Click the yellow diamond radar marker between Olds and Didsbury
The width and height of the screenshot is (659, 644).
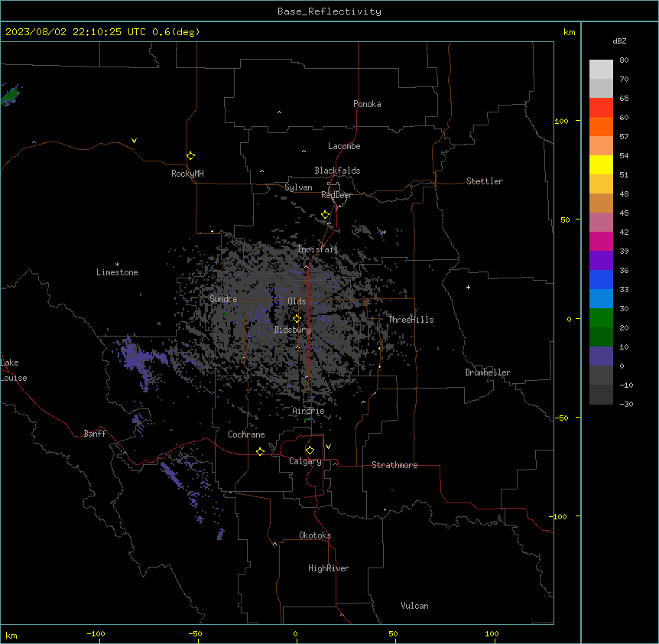297,319
